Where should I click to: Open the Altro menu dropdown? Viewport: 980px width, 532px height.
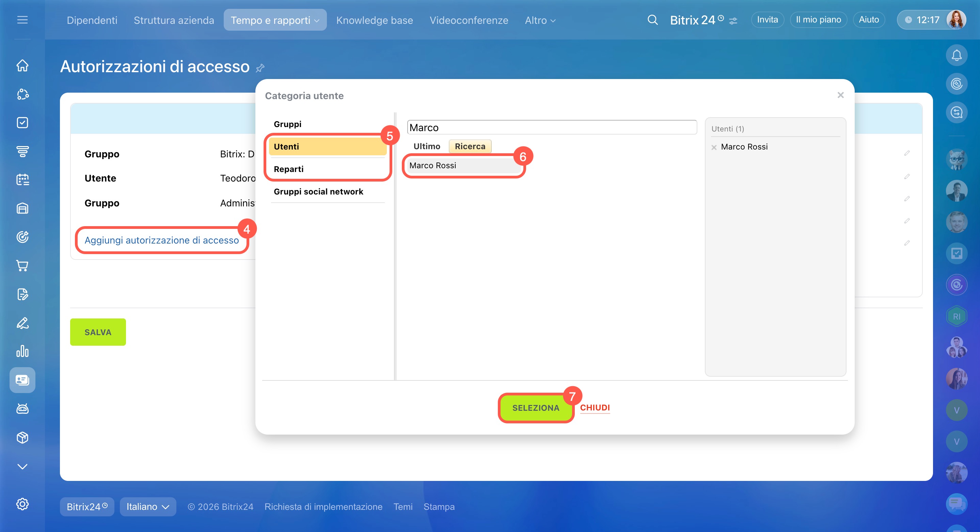tap(539, 20)
